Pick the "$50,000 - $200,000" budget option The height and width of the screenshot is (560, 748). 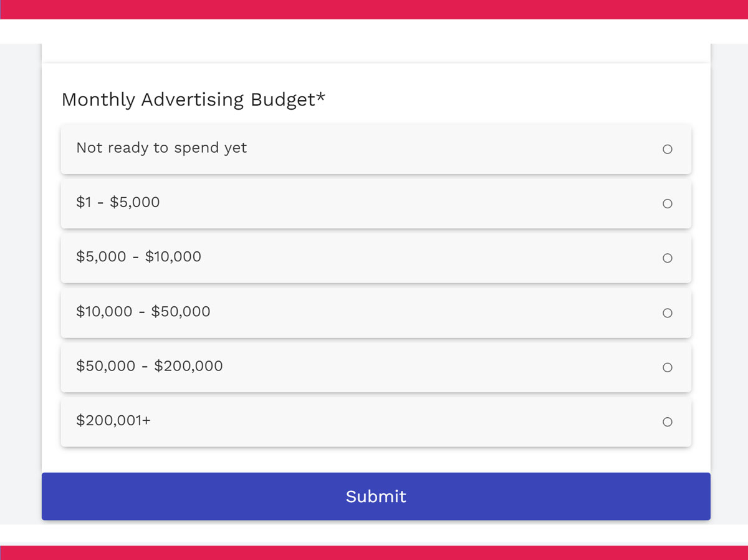click(x=668, y=367)
